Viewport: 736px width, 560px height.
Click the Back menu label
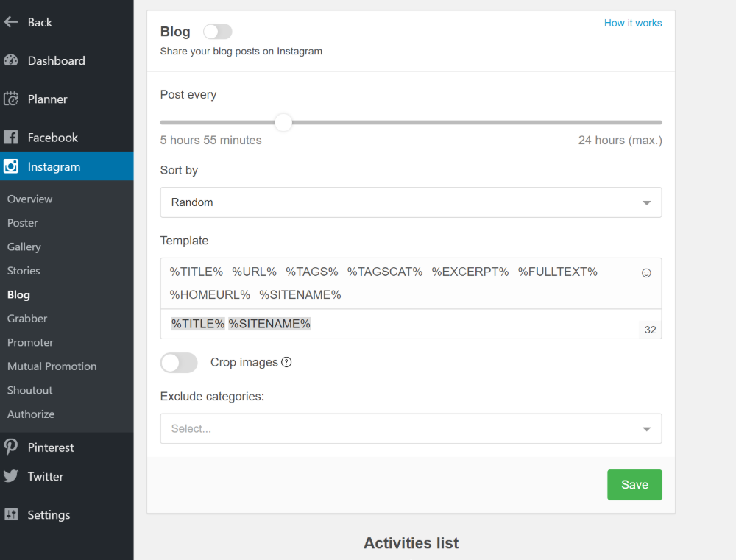tap(40, 22)
